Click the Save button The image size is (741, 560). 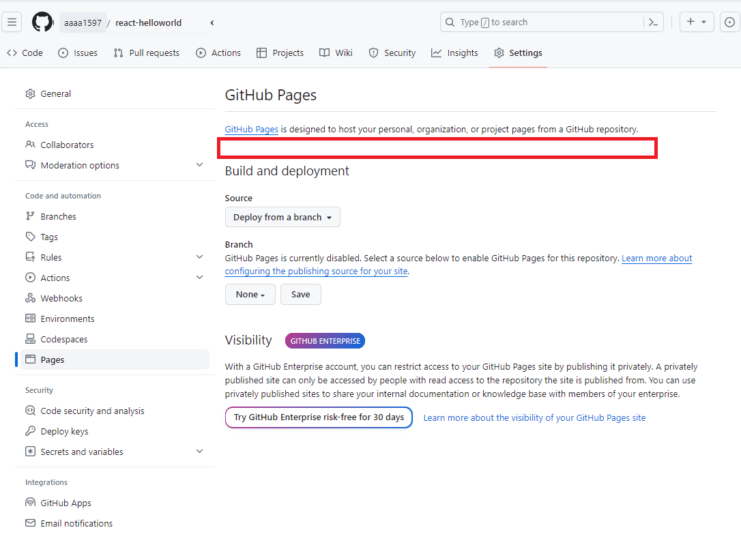300,295
